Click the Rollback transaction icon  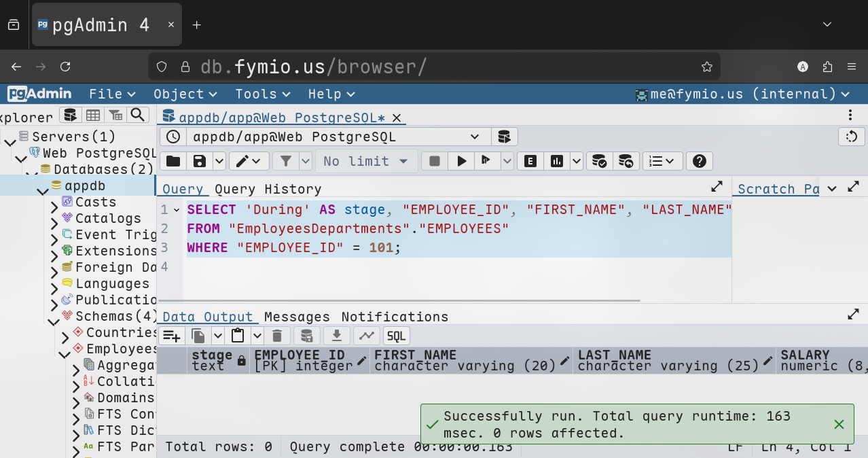[626, 161]
